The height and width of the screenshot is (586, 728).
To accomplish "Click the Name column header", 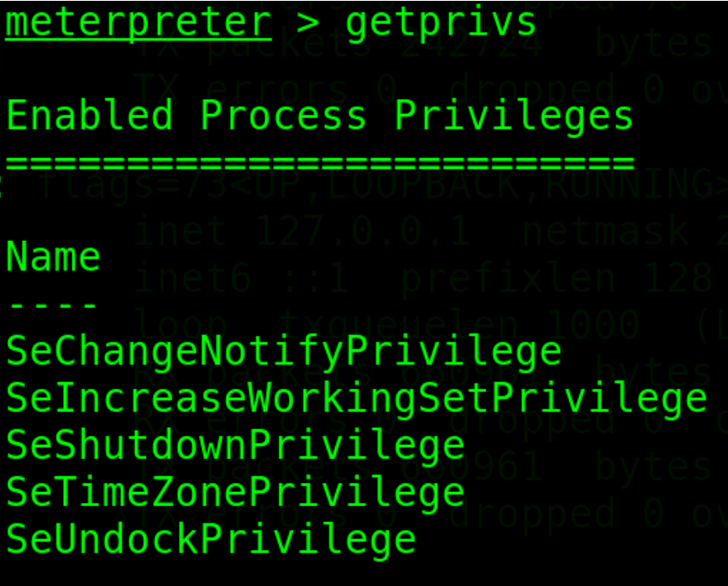I will [x=54, y=256].
